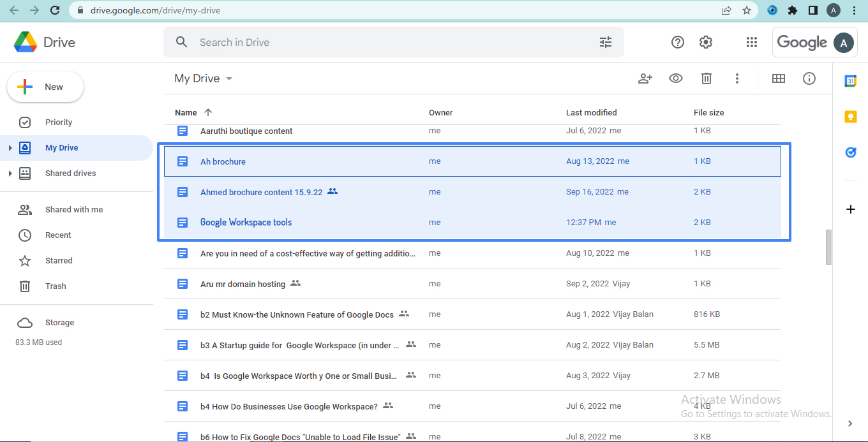Viewport: 868px width, 442px height.
Task: Open Recent files
Action: [58, 235]
